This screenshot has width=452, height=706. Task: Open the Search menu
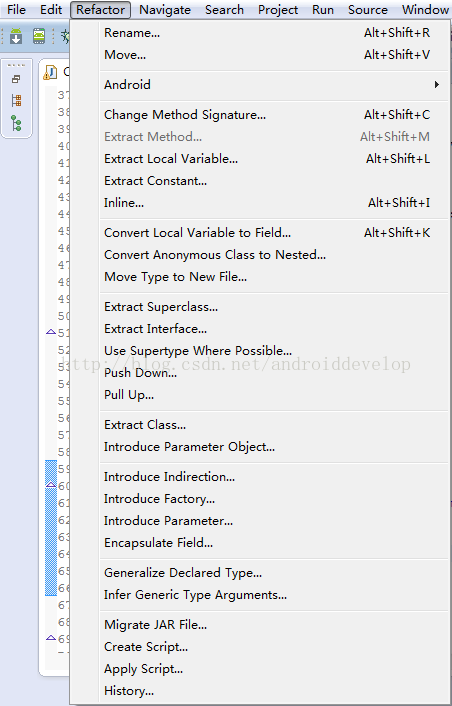coord(224,9)
